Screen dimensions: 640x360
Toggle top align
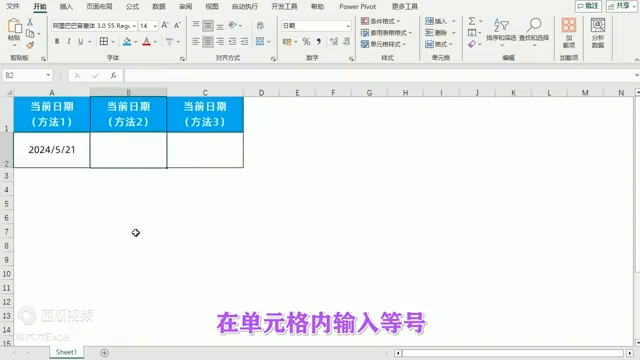(x=196, y=25)
